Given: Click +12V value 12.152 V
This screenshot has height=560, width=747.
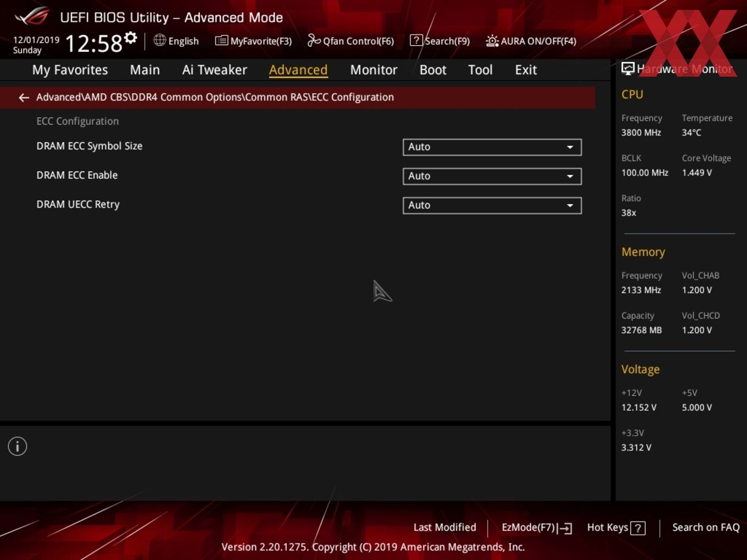Looking at the screenshot, I should [639, 407].
